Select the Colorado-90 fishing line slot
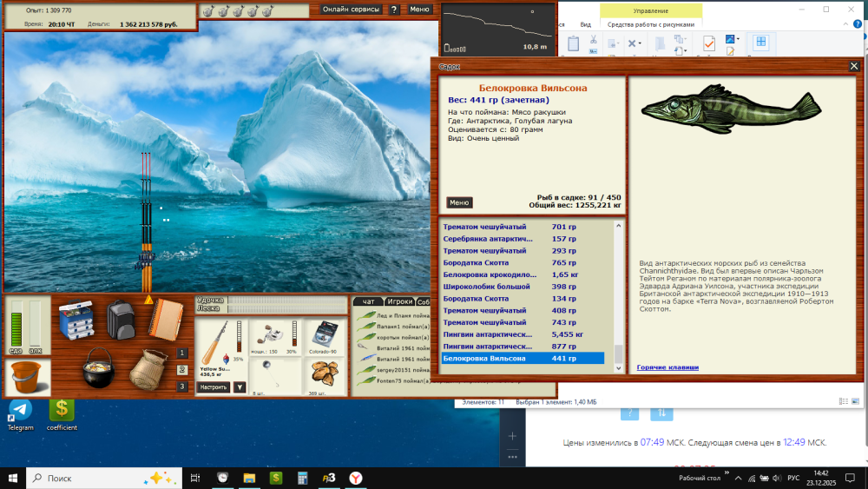The width and height of the screenshot is (868, 489). 323,337
